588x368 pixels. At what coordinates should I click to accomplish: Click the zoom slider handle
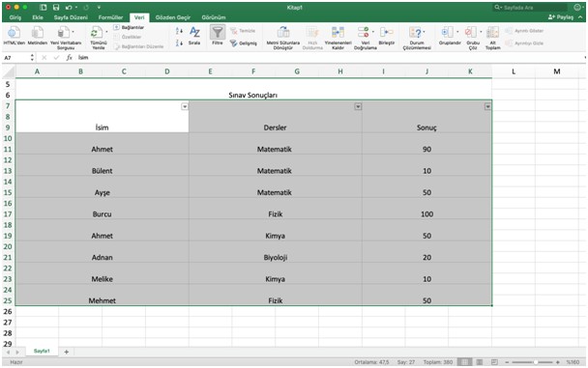pyautogui.click(x=536, y=362)
